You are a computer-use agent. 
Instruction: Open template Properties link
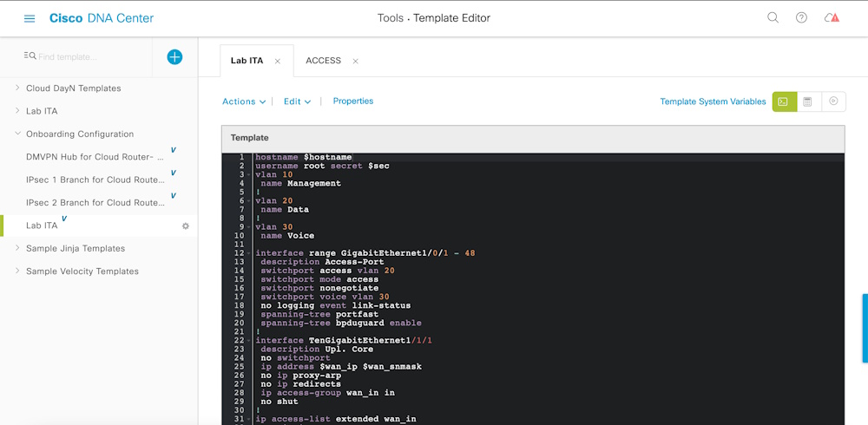(353, 101)
